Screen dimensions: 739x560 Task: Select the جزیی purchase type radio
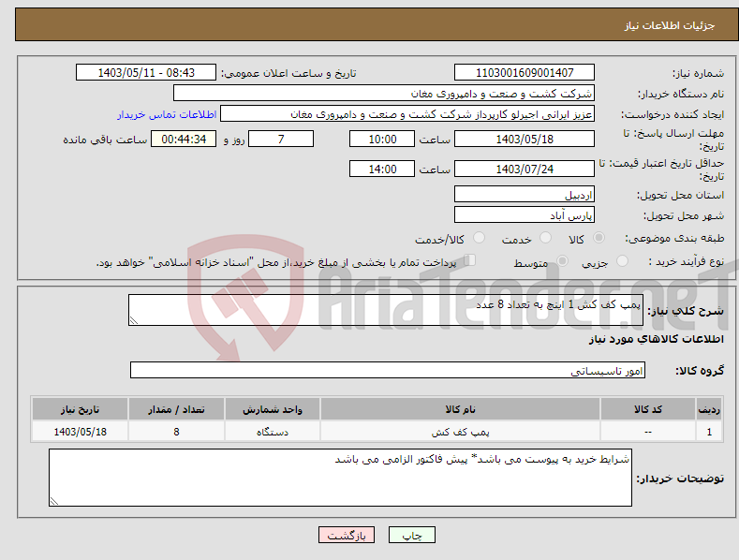point(622,260)
